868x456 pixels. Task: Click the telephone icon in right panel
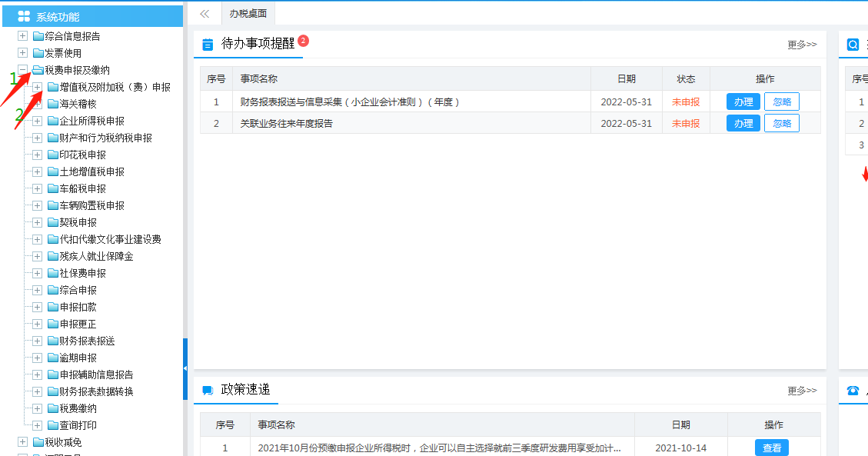[853, 391]
